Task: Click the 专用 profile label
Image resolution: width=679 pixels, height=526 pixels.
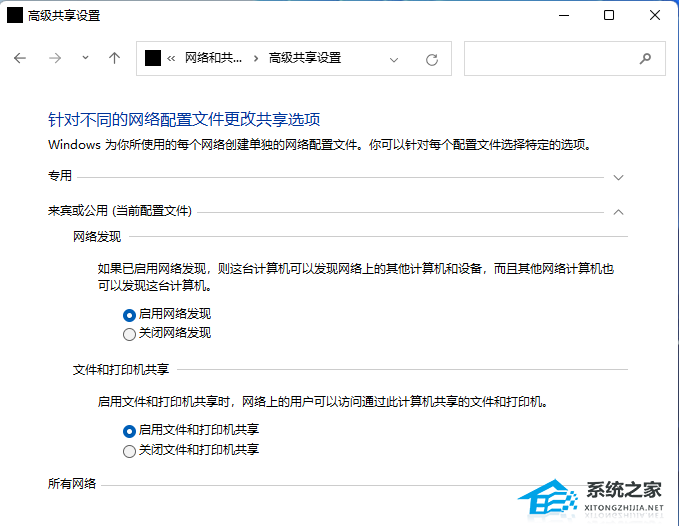Action: (60, 176)
